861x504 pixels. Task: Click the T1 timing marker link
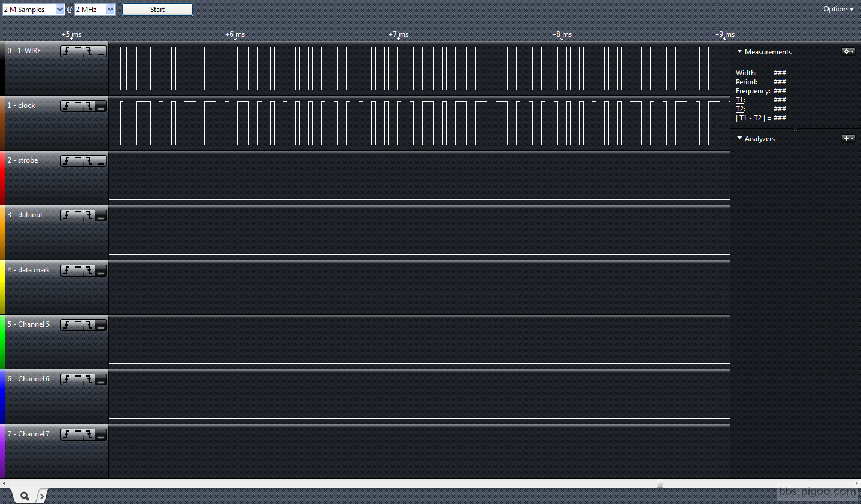tap(740, 100)
